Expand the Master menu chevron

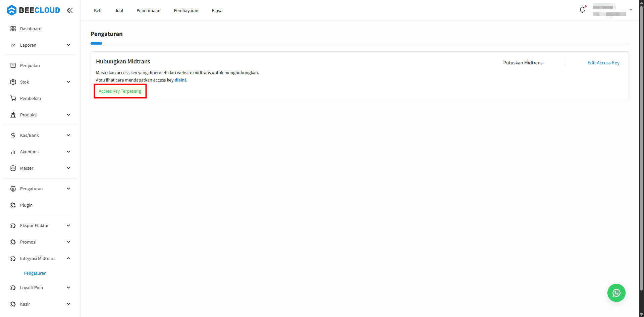coord(68,168)
